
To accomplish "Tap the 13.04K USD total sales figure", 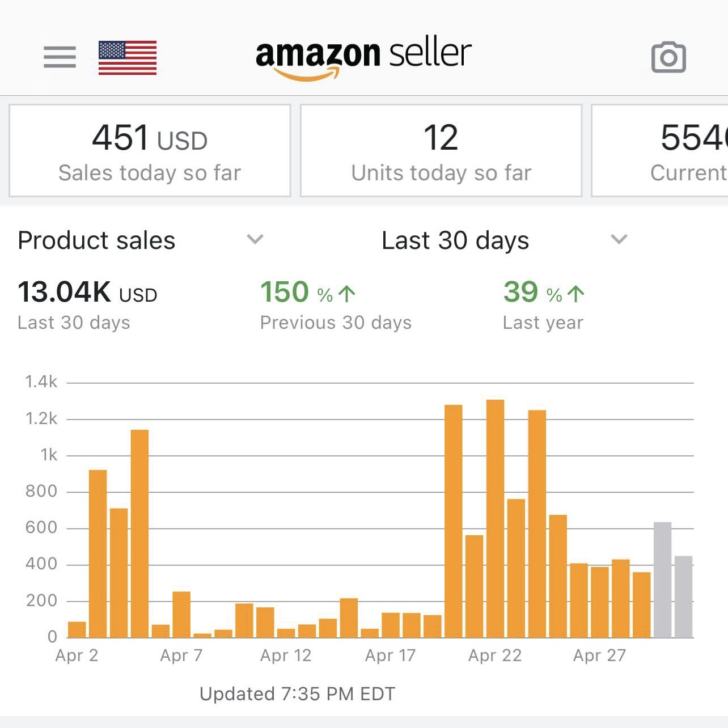I will pos(87,305).
